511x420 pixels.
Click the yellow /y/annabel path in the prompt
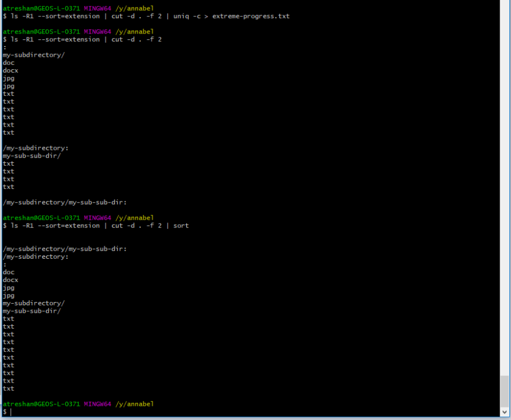tap(135, 8)
